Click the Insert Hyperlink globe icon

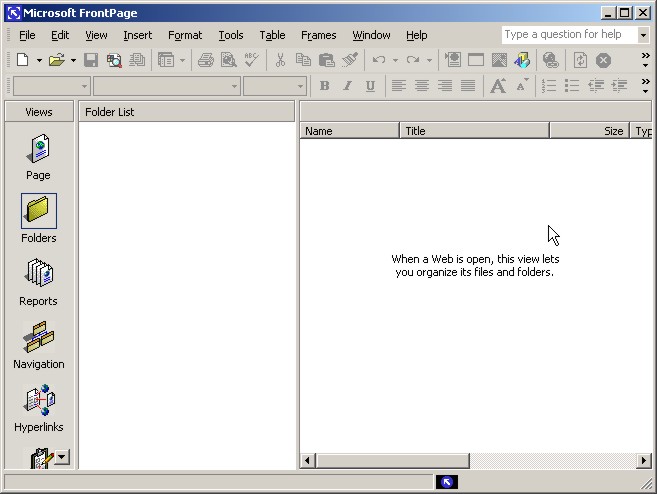[551, 60]
